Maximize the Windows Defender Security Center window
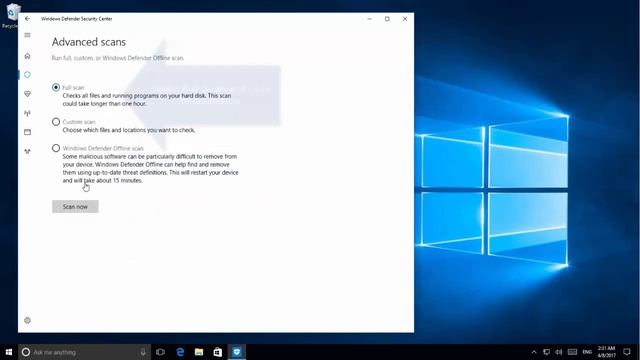 pyautogui.click(x=387, y=19)
